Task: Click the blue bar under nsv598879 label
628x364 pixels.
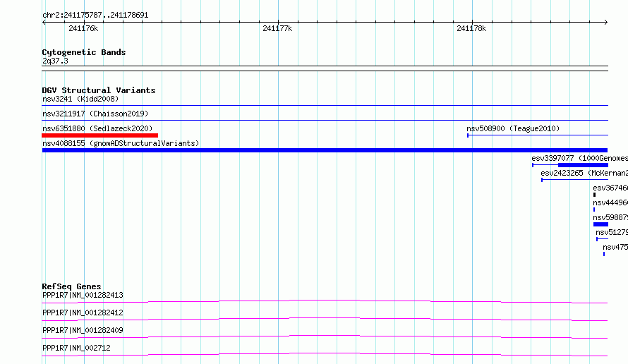Action: pos(600,224)
